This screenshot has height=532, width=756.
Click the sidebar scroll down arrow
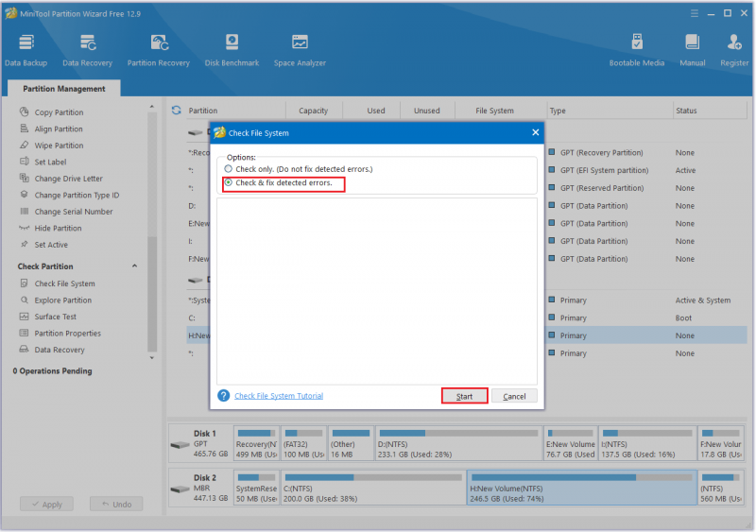click(152, 358)
